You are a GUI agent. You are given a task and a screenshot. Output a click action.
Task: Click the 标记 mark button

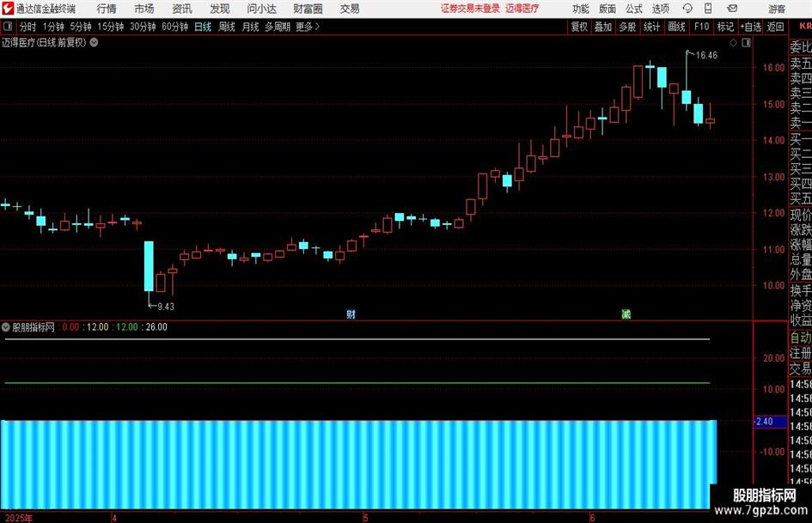(x=725, y=27)
